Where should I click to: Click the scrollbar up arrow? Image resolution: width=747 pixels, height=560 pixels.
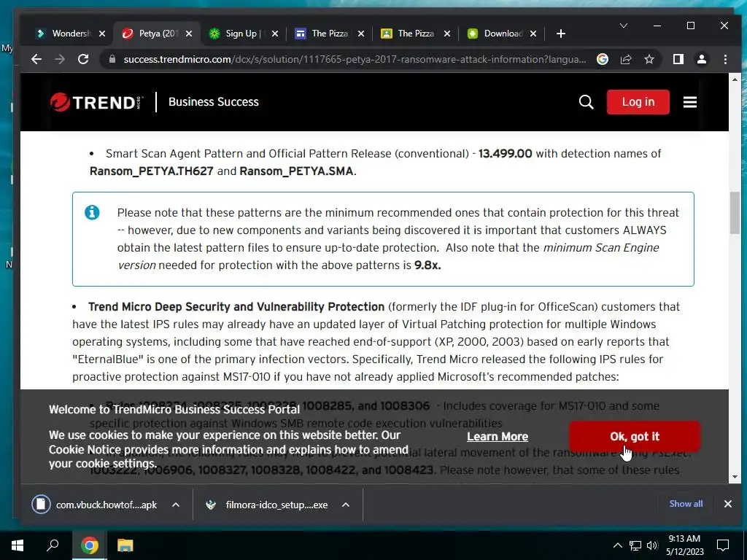[735, 79]
